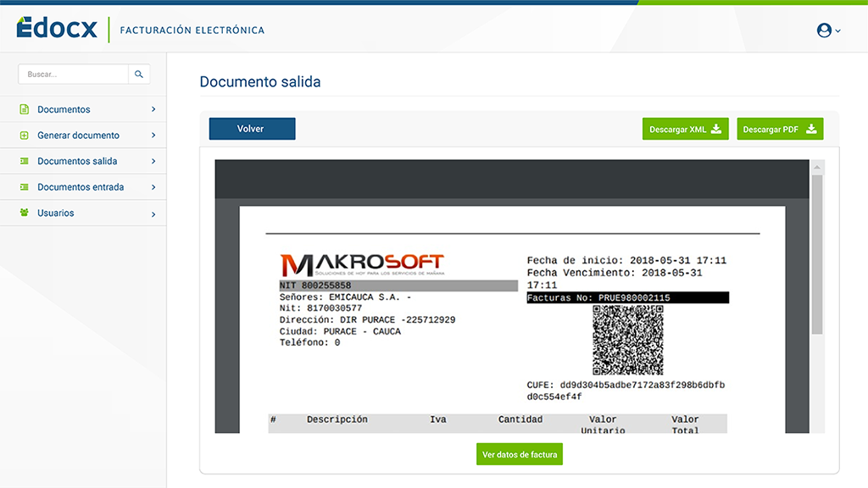Click the scrollbar up arrow in viewer
The image size is (868, 488).
pyautogui.click(x=817, y=167)
